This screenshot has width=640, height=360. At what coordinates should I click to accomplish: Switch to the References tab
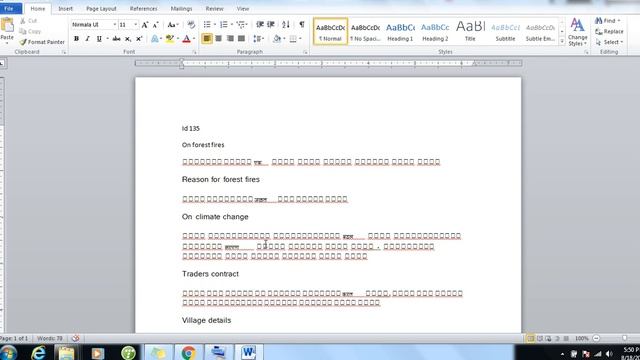(143, 9)
